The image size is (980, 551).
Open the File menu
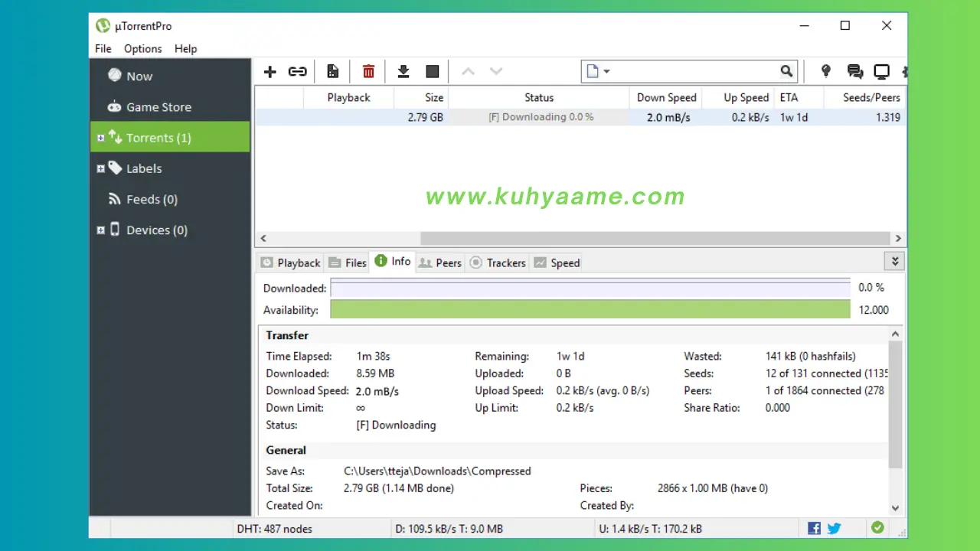pos(103,48)
